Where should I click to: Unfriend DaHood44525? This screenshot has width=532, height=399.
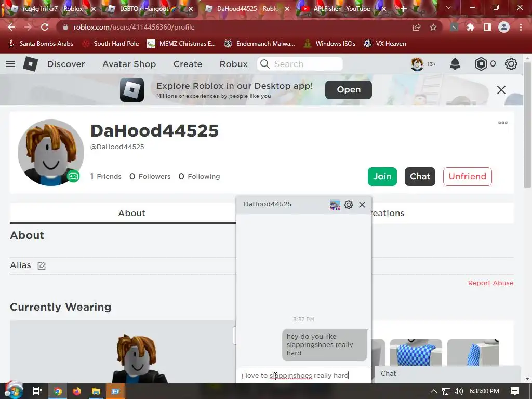tap(468, 177)
